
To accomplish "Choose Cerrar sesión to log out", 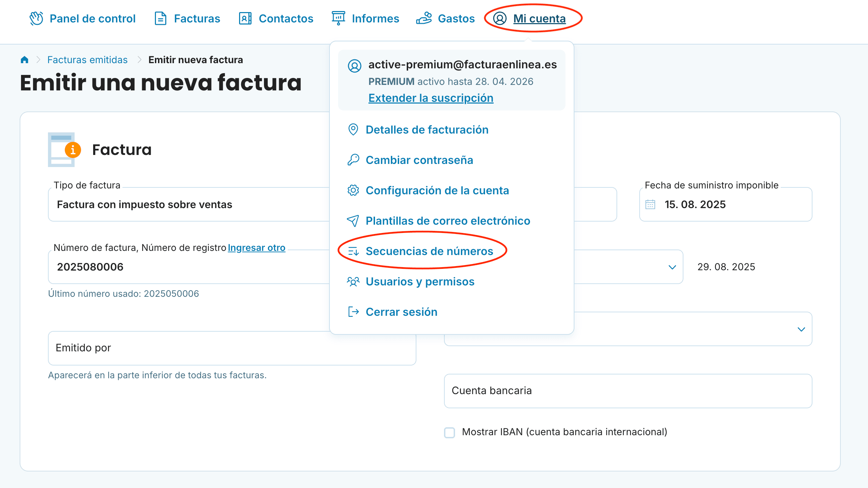I will tap(401, 312).
